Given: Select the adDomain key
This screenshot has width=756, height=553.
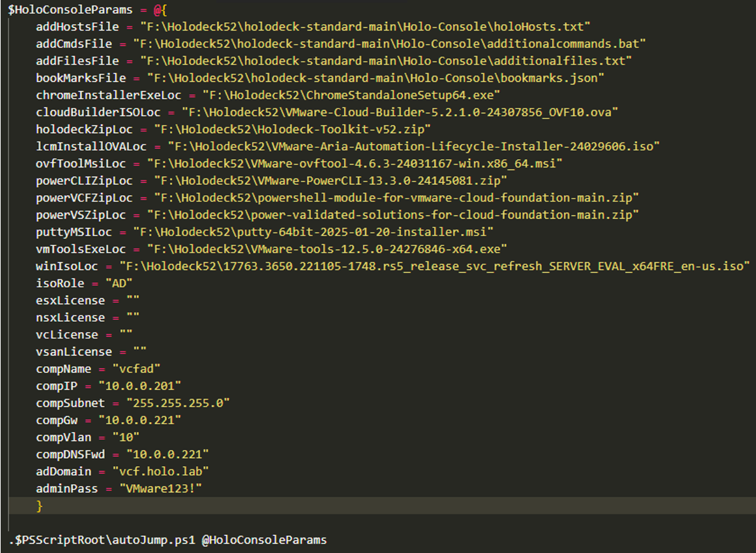Looking at the screenshot, I should [63, 472].
